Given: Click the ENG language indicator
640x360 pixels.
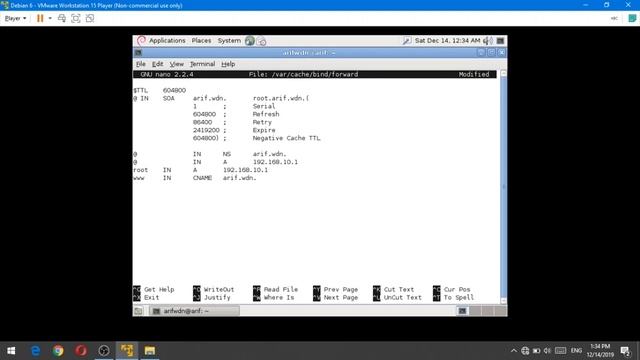Looking at the screenshot, I should [x=576, y=351].
